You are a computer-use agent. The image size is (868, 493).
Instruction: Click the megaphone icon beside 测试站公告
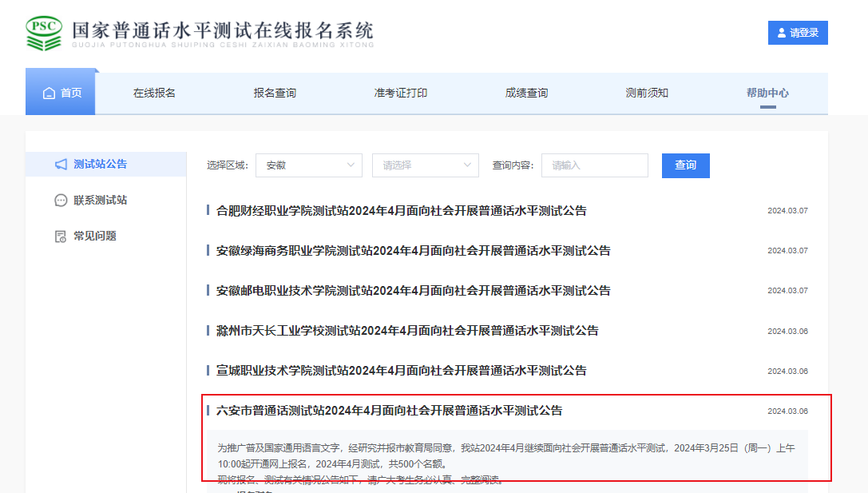point(61,164)
